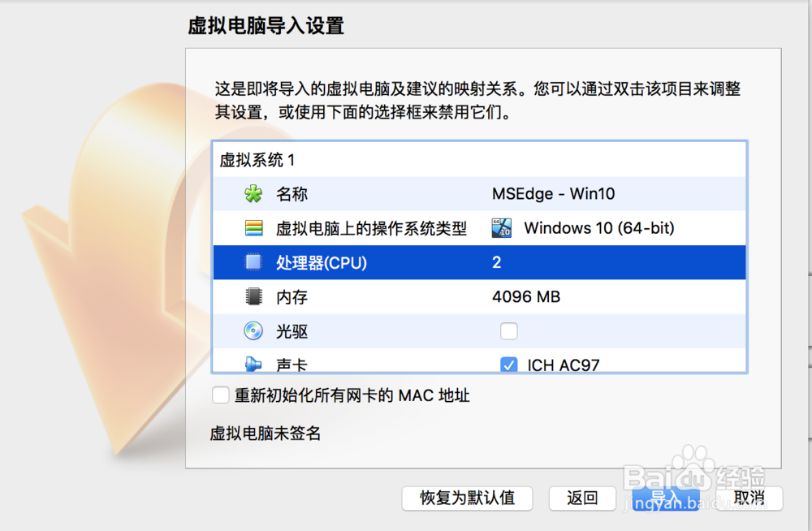Click the blue 导入 button
This screenshot has height=531, width=812.
pos(666,498)
